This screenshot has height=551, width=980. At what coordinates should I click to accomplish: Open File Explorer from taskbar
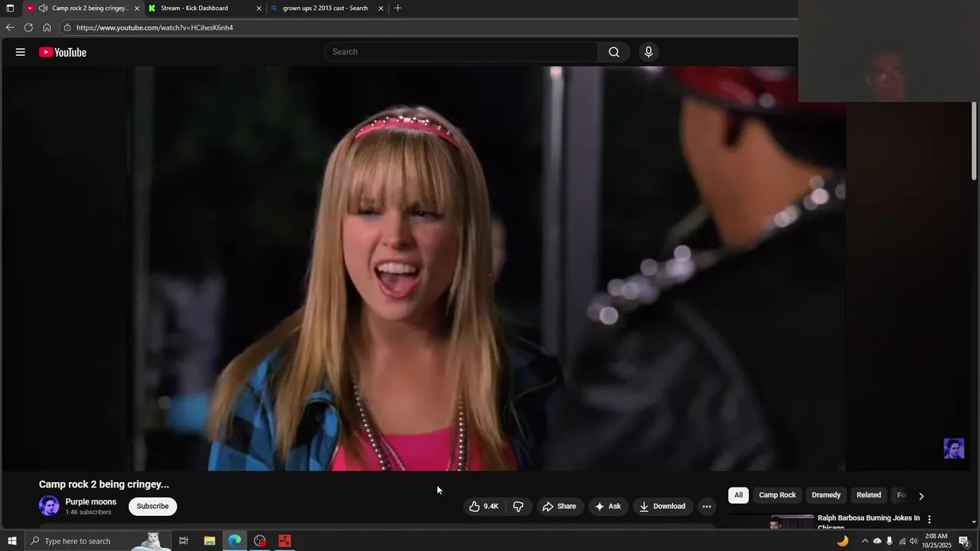(209, 541)
